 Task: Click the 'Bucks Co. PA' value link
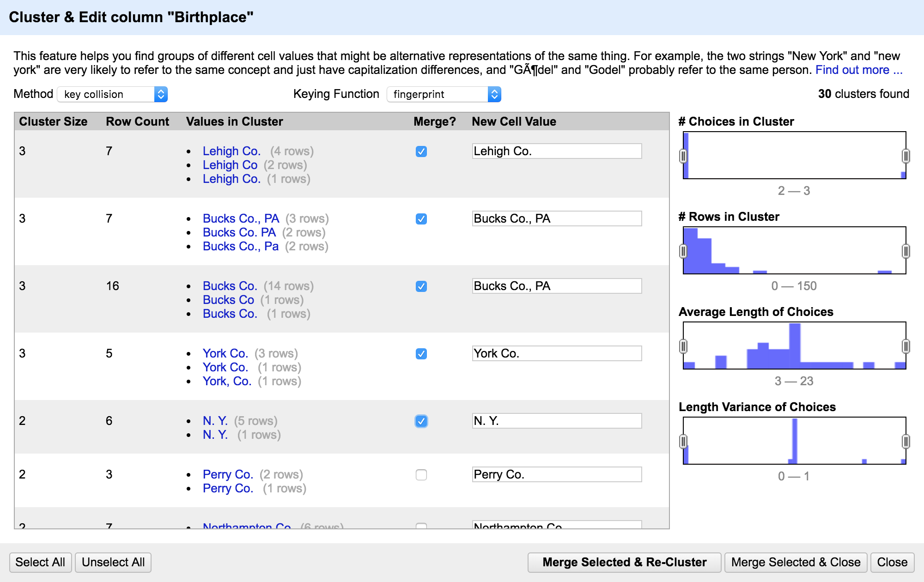coord(239,232)
